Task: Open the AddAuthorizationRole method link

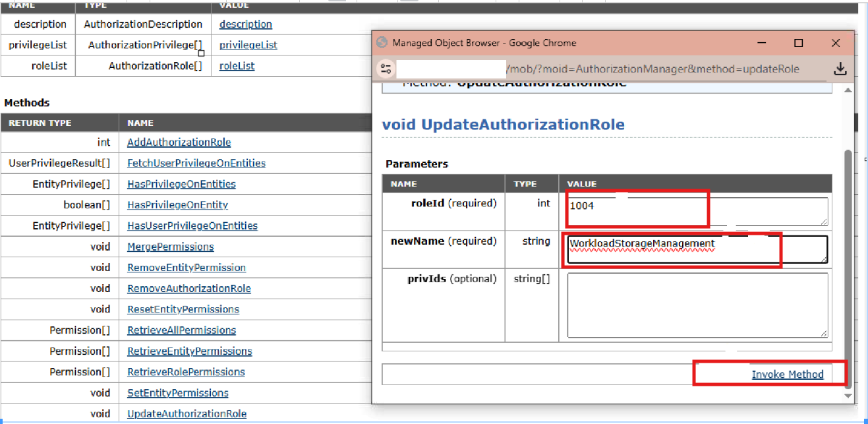Action: [x=179, y=142]
